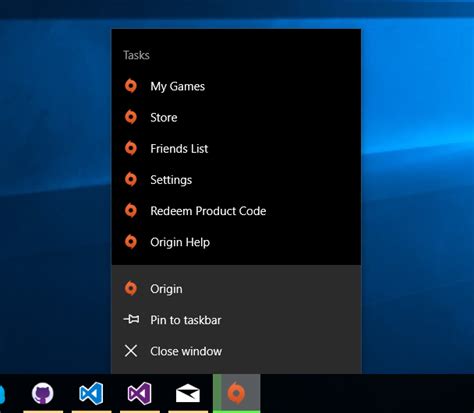The image size is (474, 413).
Task: Open Friends List task
Action: coord(236,149)
